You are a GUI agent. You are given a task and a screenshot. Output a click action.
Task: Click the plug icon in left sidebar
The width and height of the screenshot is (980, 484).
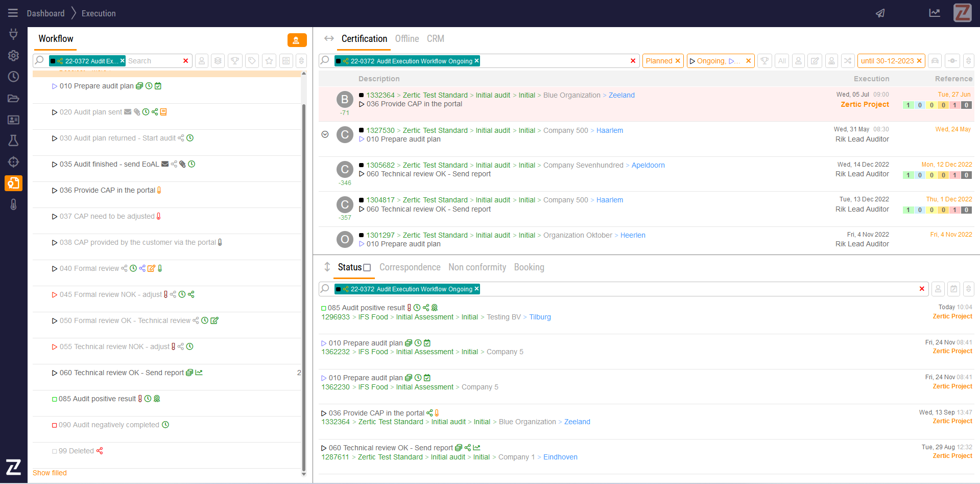[13, 34]
